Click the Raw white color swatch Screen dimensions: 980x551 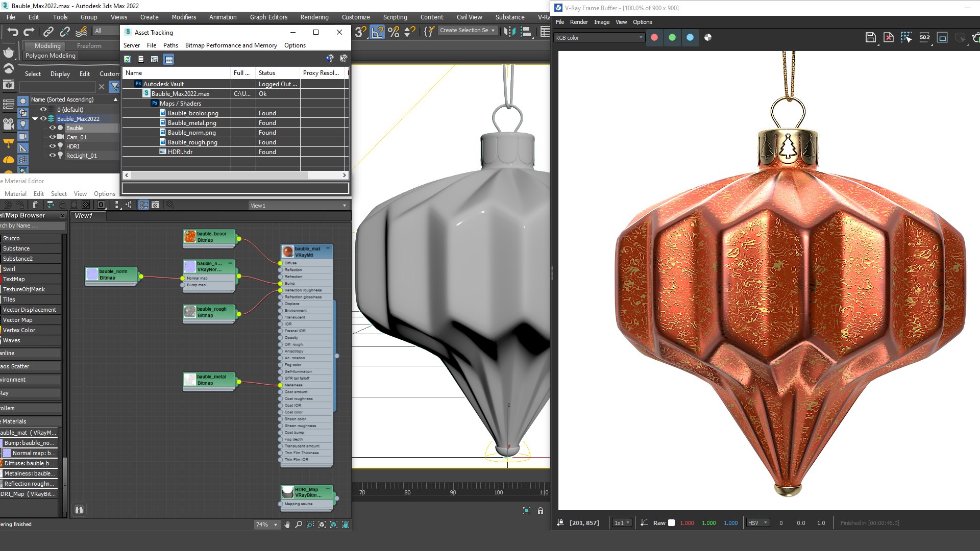(672, 523)
